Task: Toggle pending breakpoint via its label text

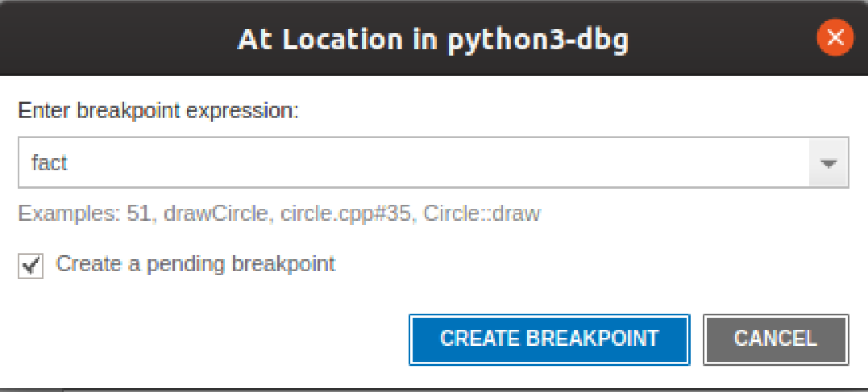Action: [x=195, y=264]
